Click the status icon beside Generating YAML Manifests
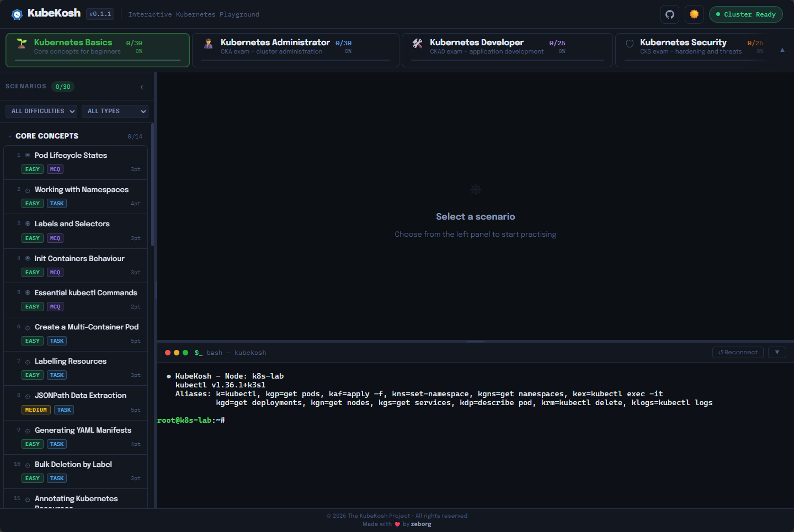The image size is (794, 532). [28, 431]
